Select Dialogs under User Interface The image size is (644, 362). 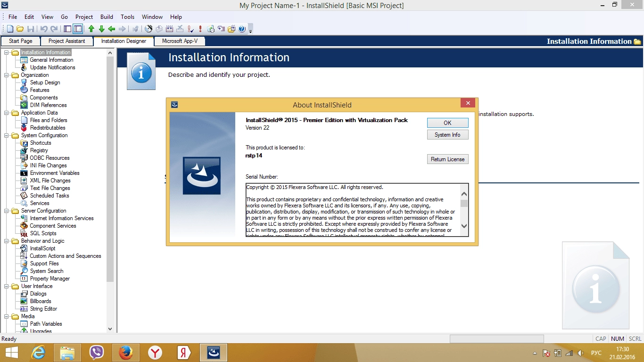point(38,294)
